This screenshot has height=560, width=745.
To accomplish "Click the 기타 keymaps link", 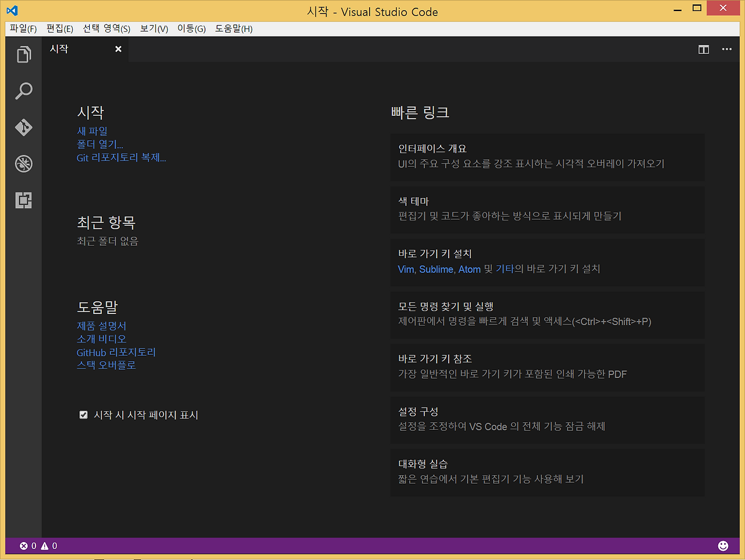I will 505,269.
